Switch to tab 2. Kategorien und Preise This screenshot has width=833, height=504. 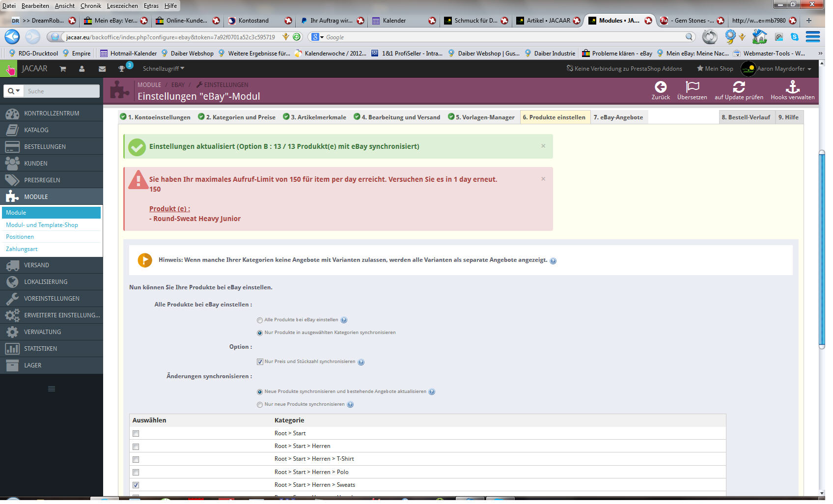coord(237,117)
